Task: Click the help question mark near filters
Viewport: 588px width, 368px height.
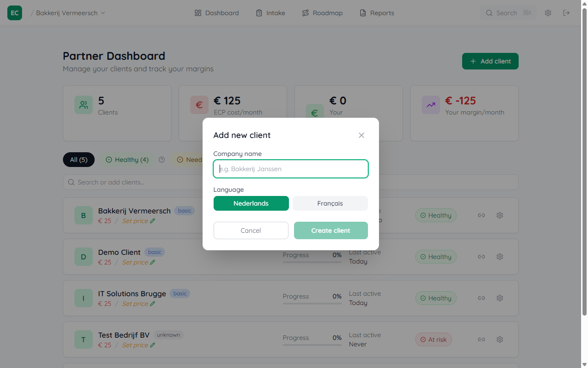Action: click(161, 159)
